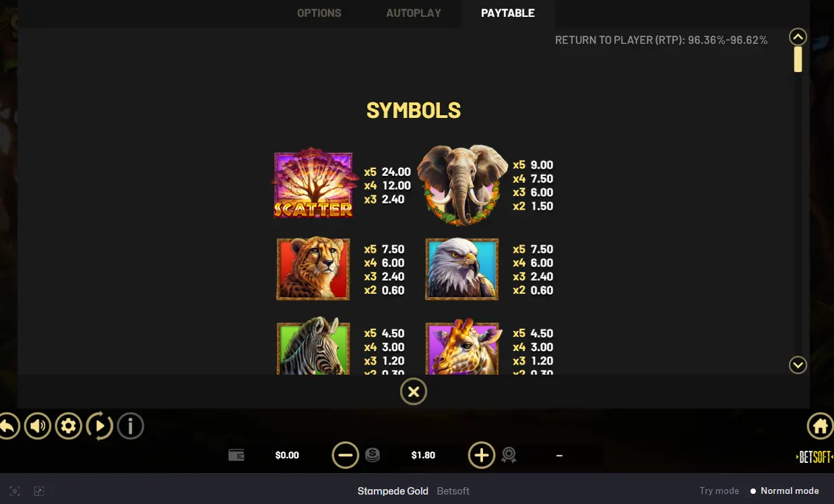
Task: Switch to the Options tab
Action: click(x=319, y=13)
